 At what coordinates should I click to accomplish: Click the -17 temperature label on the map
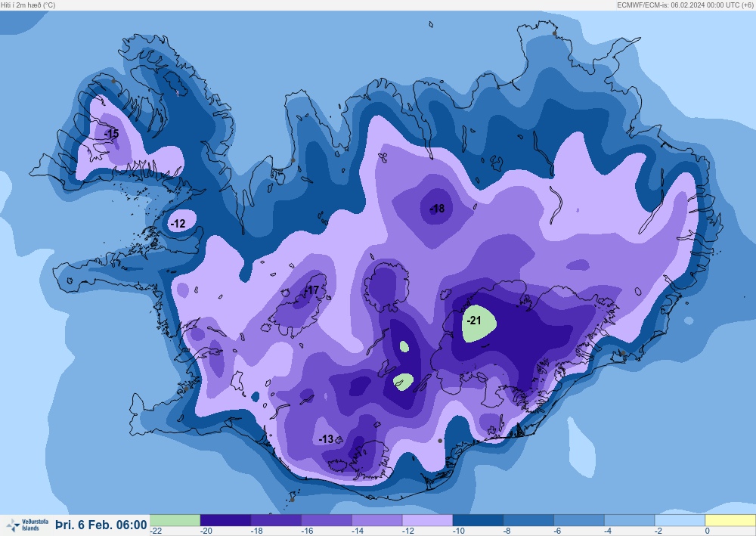click(312, 290)
